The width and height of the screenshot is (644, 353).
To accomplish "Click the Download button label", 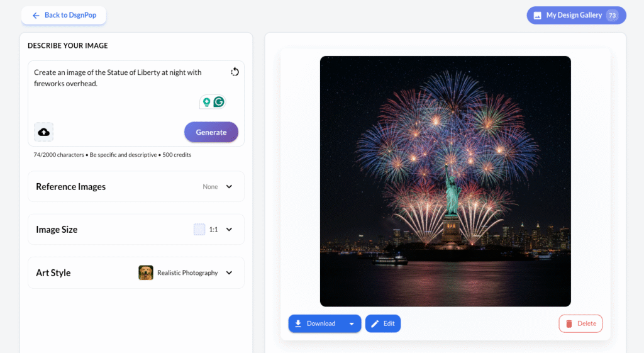I will (321, 323).
